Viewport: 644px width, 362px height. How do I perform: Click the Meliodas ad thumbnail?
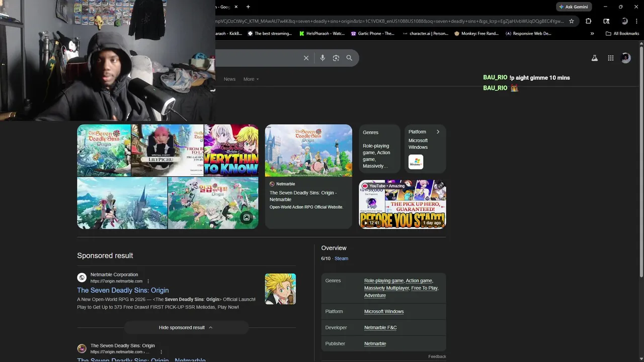coord(280,289)
